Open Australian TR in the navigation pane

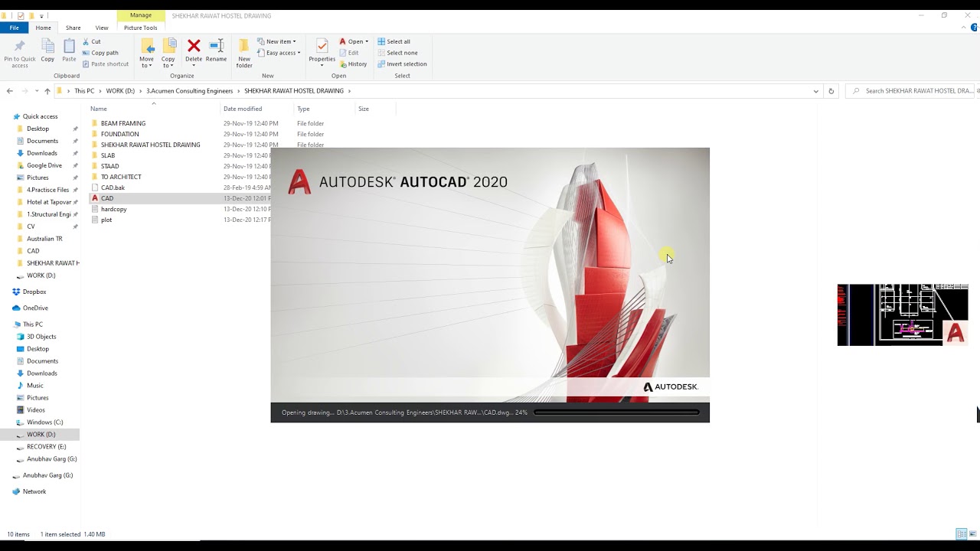pyautogui.click(x=44, y=239)
